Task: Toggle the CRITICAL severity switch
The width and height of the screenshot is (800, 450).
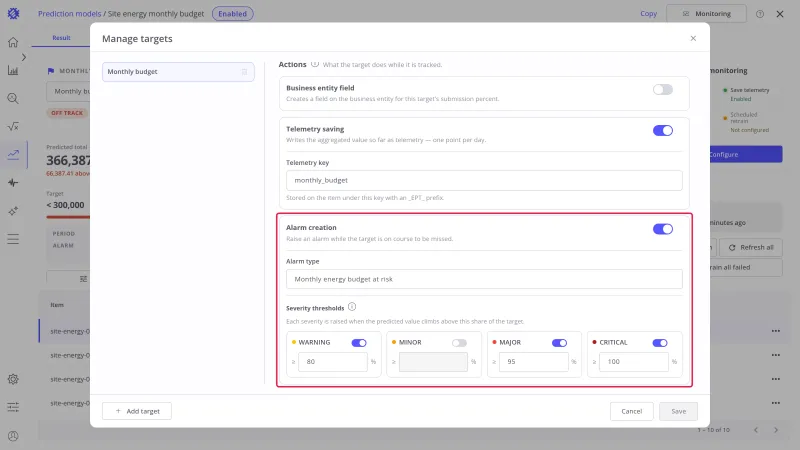Action: 660,343
